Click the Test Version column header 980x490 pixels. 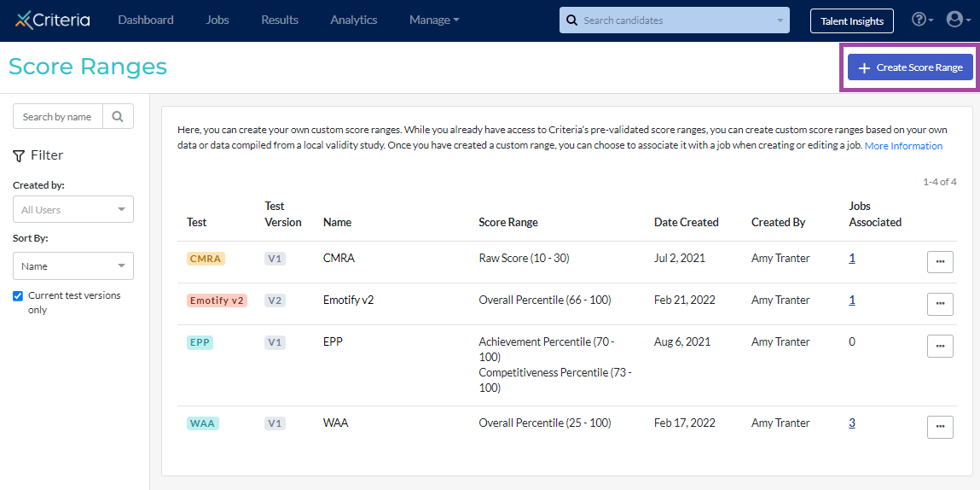(x=283, y=214)
